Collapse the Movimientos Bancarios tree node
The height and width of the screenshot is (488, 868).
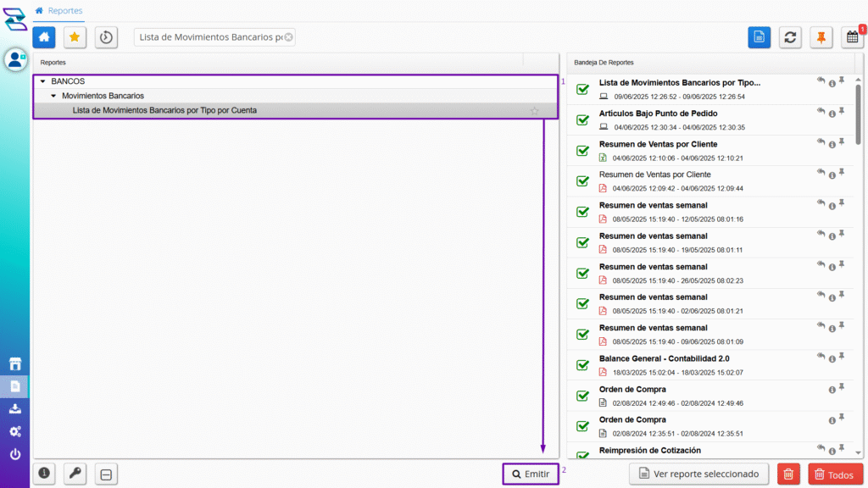[53, 96]
